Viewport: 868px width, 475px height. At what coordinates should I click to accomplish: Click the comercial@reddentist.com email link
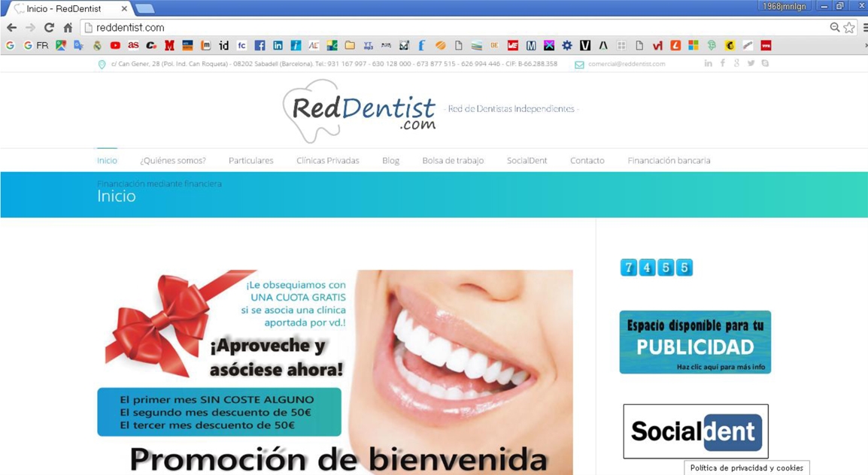click(627, 65)
